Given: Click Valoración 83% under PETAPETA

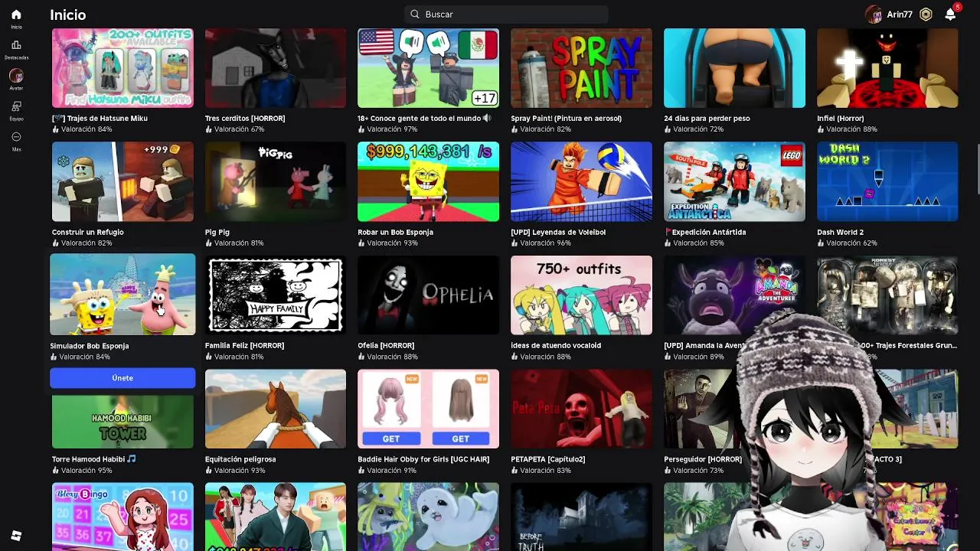Looking at the screenshot, I should coord(545,471).
